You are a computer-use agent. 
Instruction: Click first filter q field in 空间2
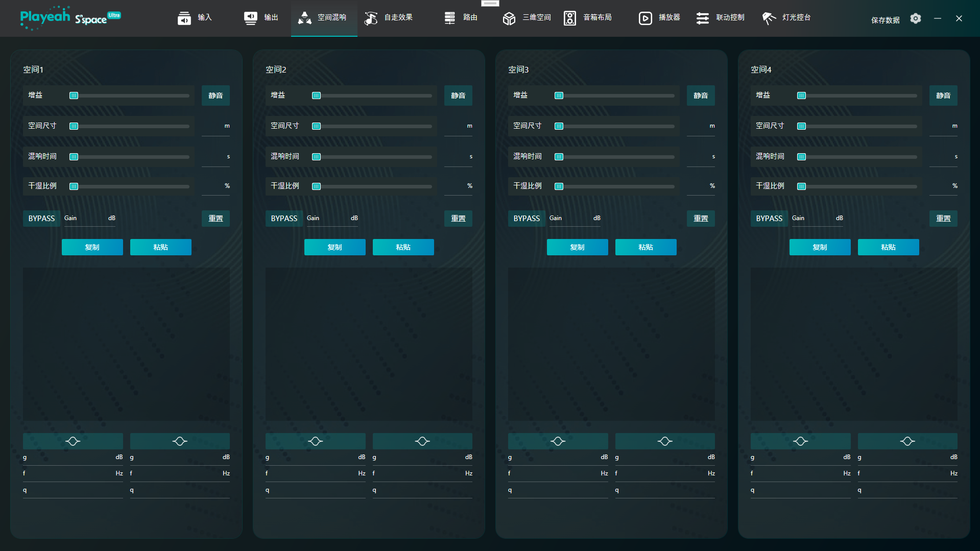[316, 491]
